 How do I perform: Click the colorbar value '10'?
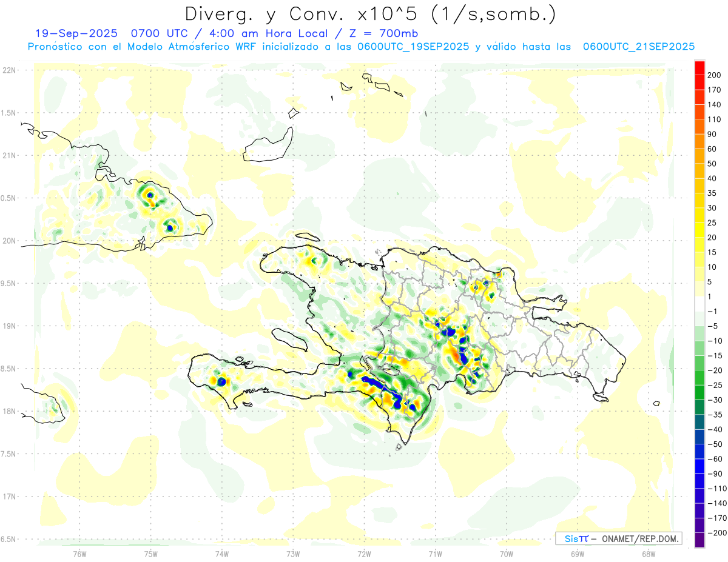pos(712,267)
